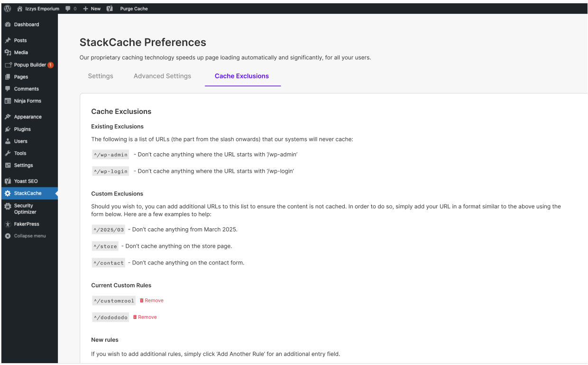Viewport: 588px width, 365px height.
Task: Remove the ^/dodododo rule
Action: [x=145, y=317]
